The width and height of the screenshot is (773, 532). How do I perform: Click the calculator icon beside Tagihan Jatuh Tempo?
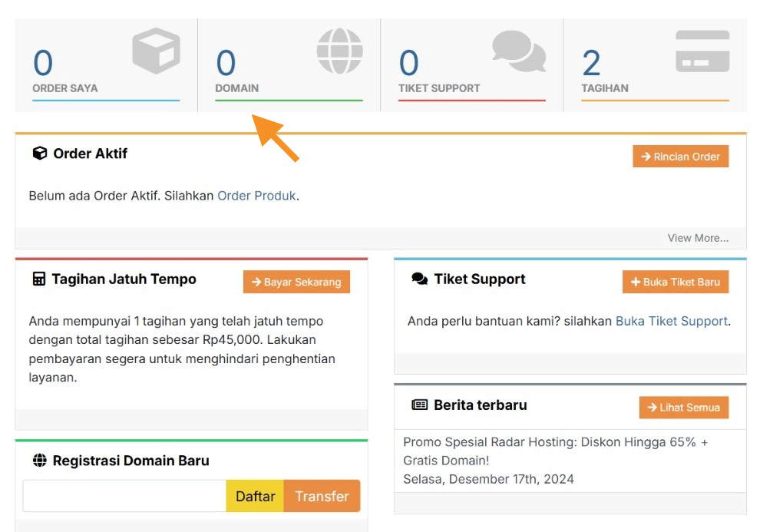tap(39, 279)
